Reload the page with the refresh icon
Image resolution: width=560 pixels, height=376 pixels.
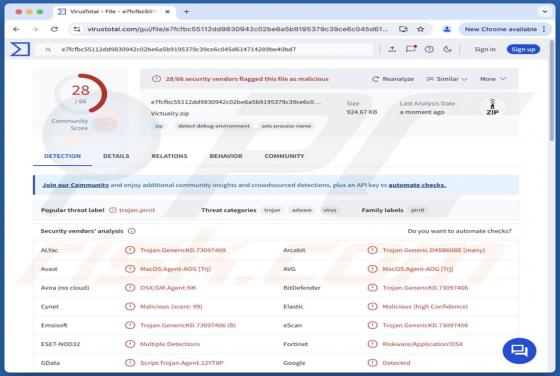[54, 29]
